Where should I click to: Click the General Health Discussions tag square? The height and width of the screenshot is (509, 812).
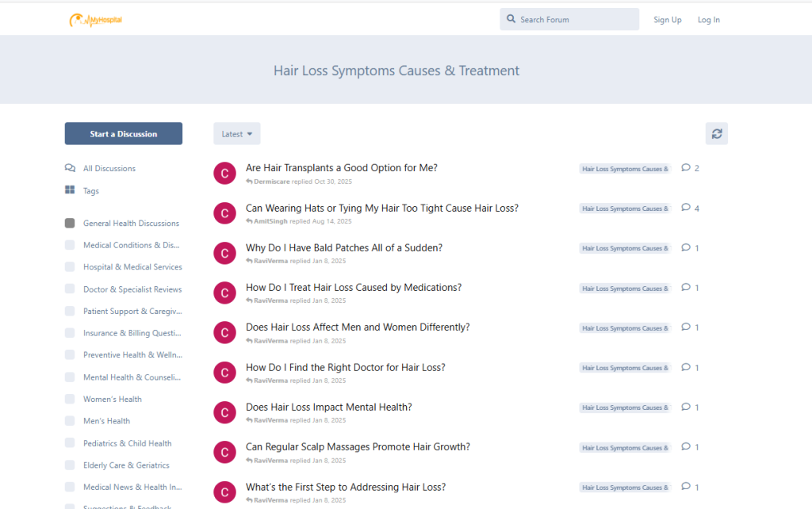pos(70,224)
